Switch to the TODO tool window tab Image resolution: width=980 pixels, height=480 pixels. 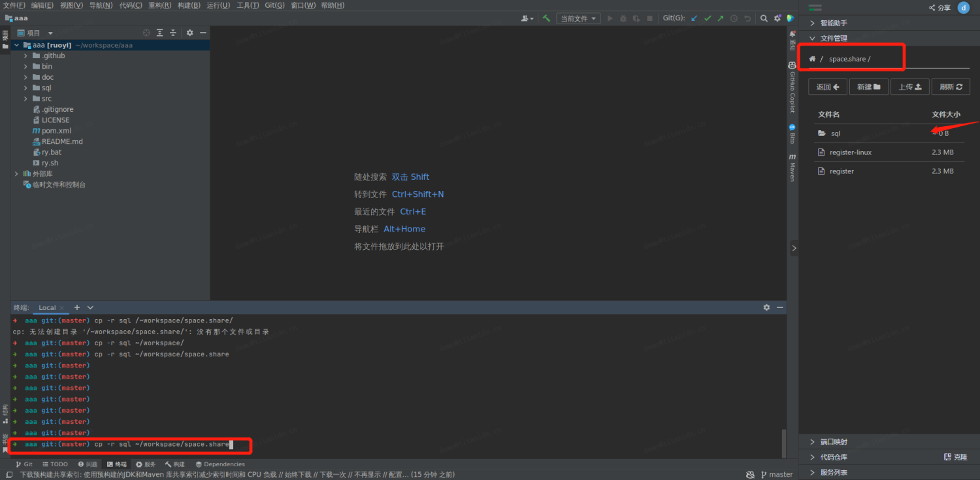pyautogui.click(x=54, y=464)
